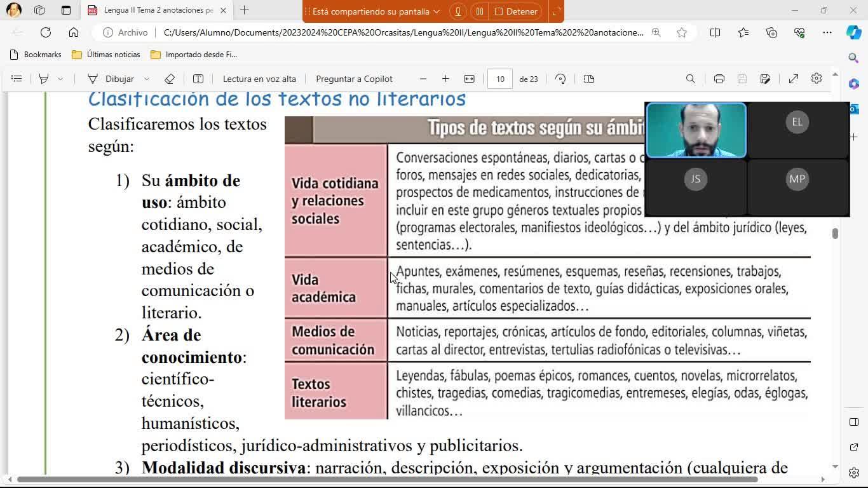
Task: Open the Edge sidebar search
Action: 853,58
